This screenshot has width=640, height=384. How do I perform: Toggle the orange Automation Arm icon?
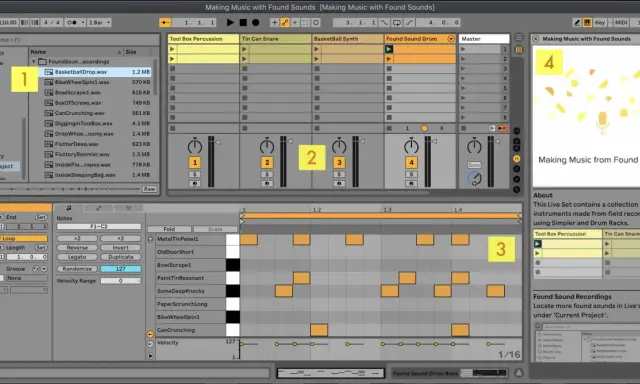tap(285, 22)
